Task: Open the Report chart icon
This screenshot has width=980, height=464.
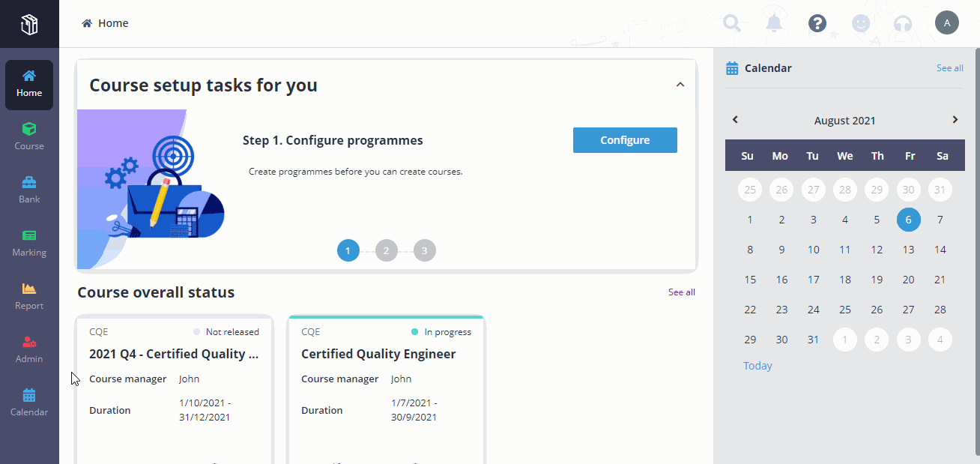Action: [x=29, y=289]
